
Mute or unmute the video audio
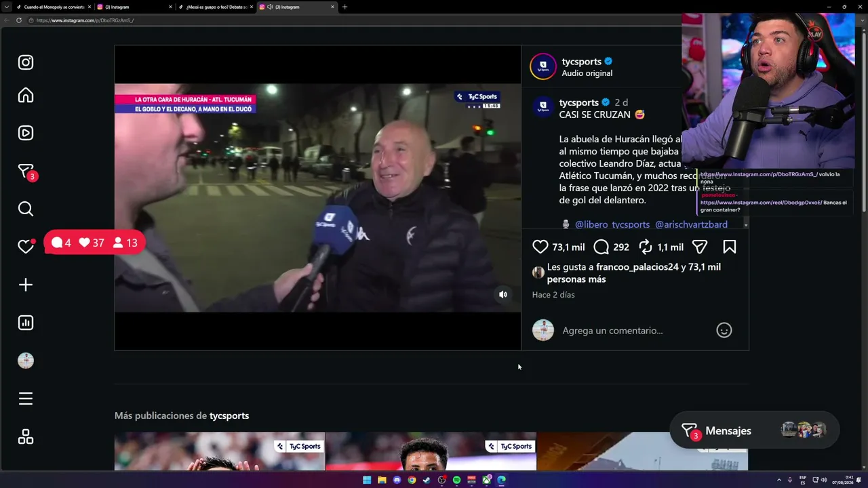(503, 295)
